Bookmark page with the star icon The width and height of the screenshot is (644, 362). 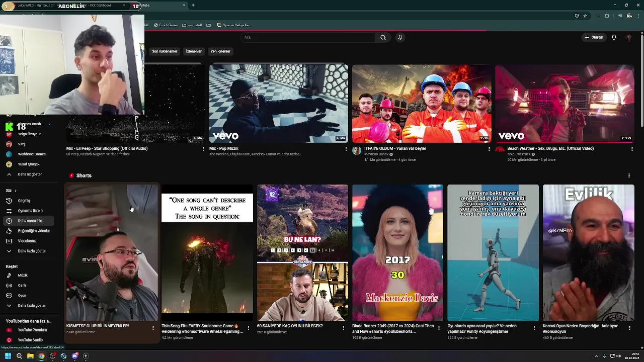585,16
